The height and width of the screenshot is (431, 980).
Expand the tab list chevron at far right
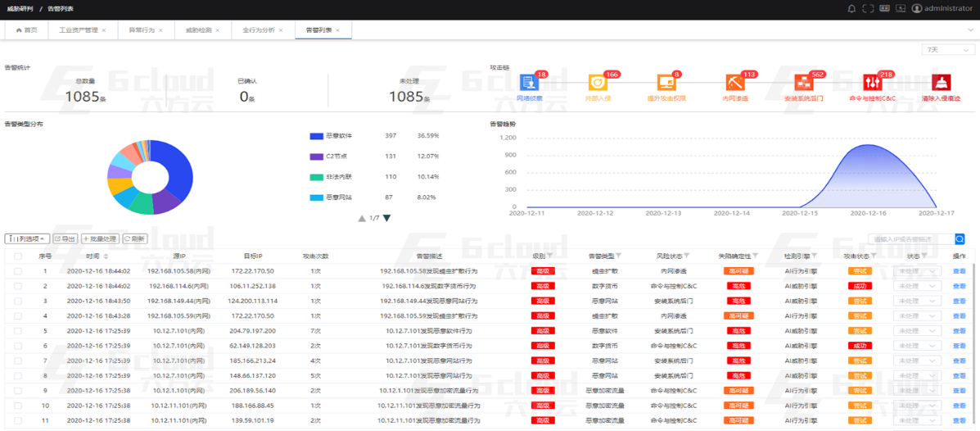coord(971,30)
